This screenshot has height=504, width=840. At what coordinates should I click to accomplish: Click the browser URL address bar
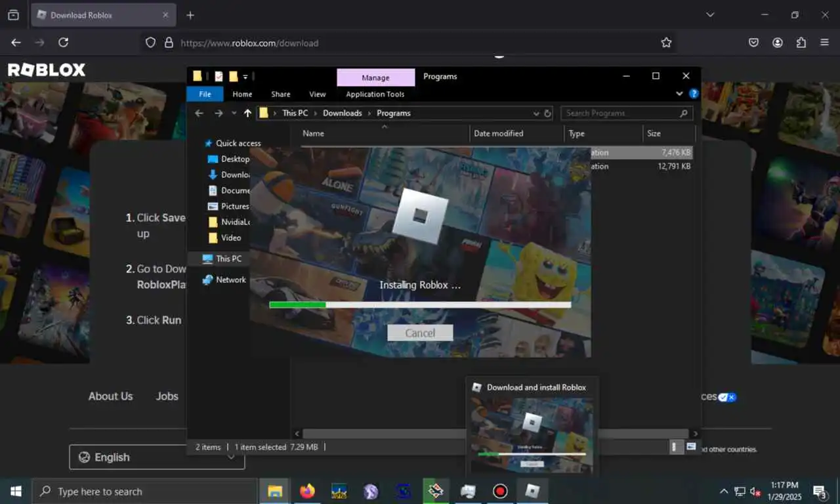pyautogui.click(x=407, y=43)
